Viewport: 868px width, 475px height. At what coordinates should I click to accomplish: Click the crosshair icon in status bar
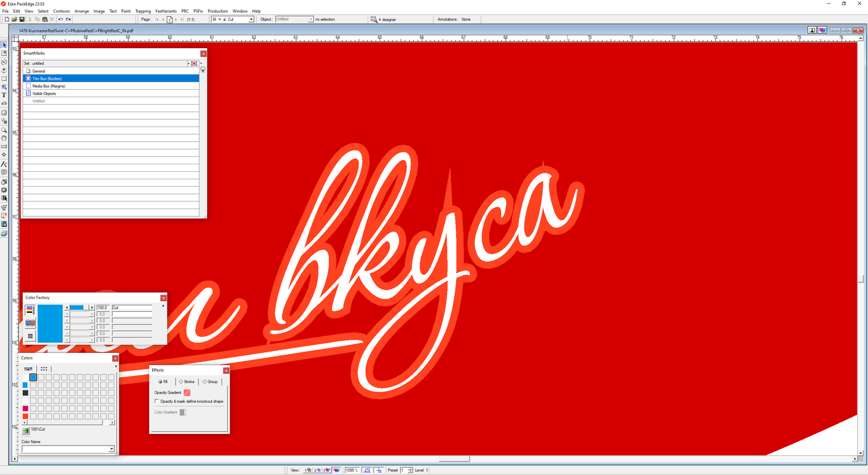(x=379, y=470)
